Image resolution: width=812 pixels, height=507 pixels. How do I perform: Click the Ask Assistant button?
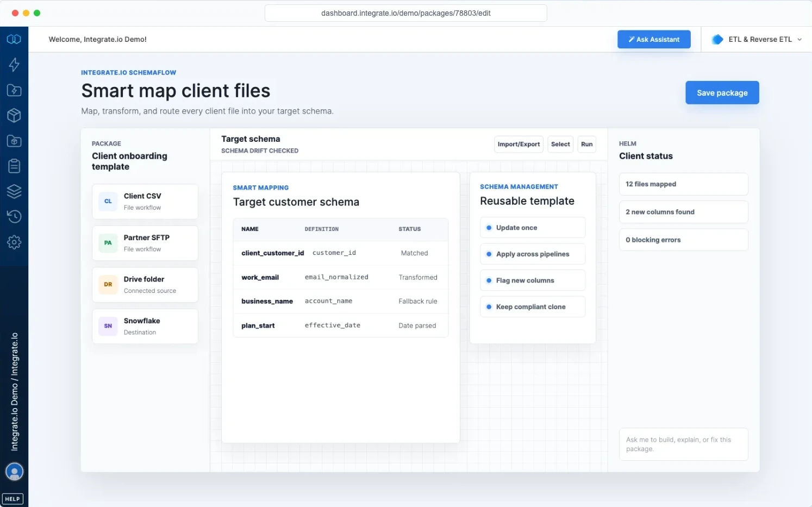[x=654, y=39]
